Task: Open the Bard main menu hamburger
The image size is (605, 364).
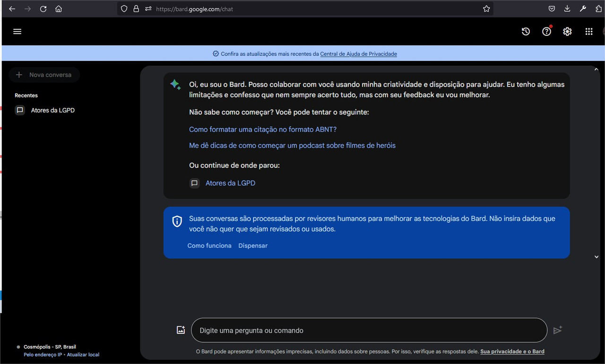Action: tap(17, 31)
